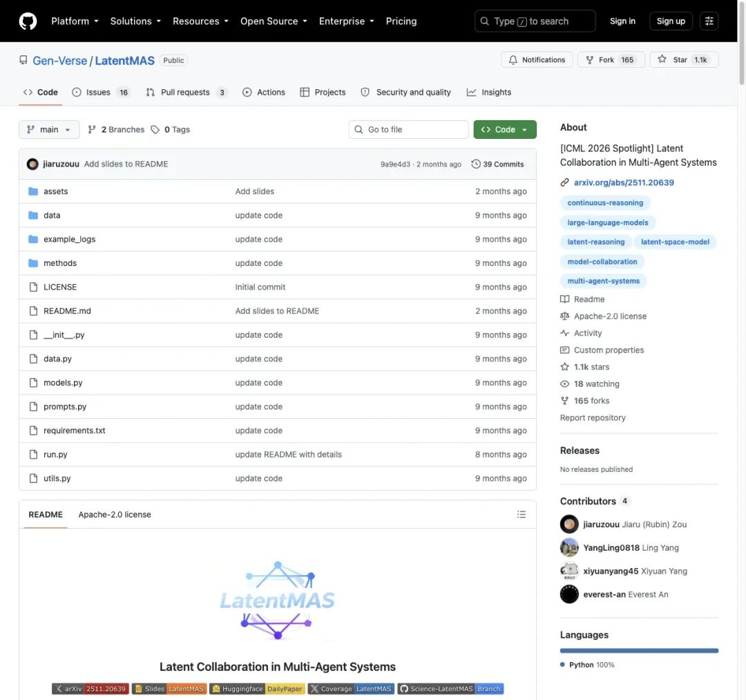Expand the Solutions menu

(135, 21)
